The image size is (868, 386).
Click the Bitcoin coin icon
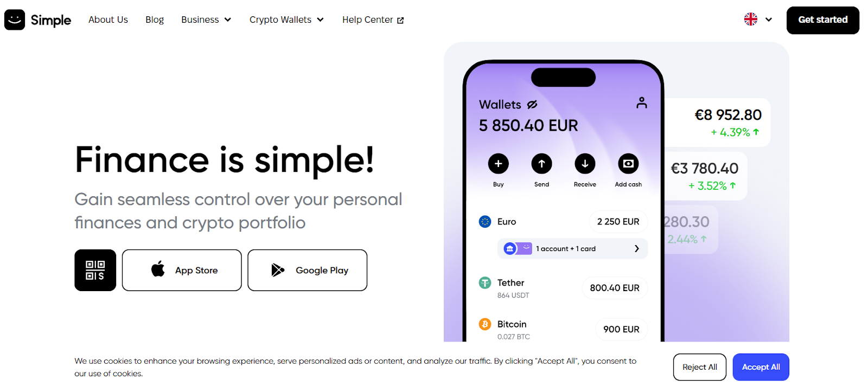(485, 324)
